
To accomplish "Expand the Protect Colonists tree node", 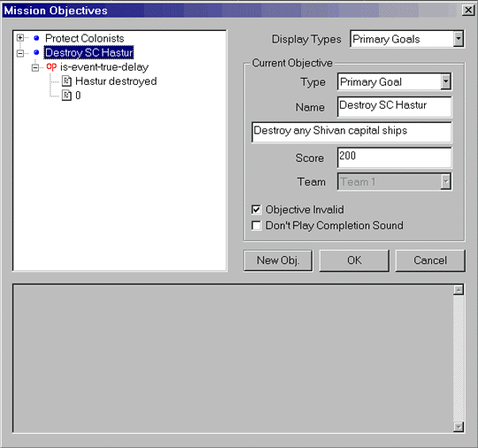I will (x=20, y=38).
